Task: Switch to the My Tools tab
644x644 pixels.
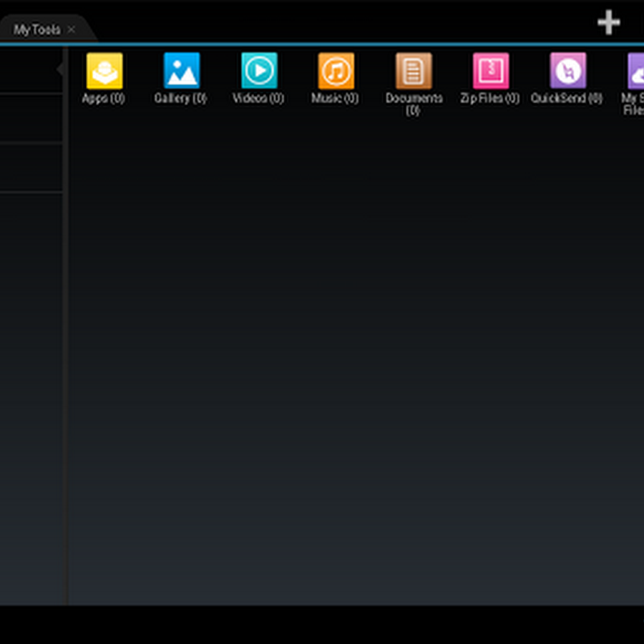Action: coord(37,29)
